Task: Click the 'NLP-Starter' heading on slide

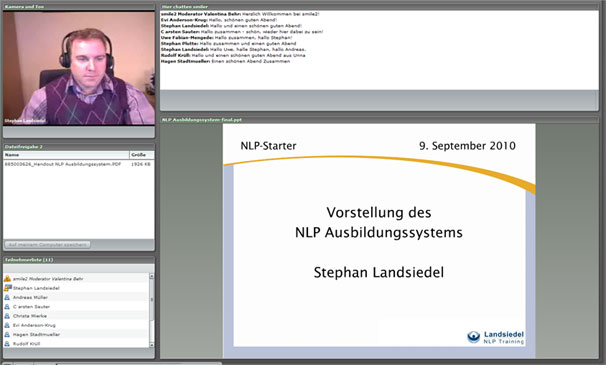Action: point(268,146)
